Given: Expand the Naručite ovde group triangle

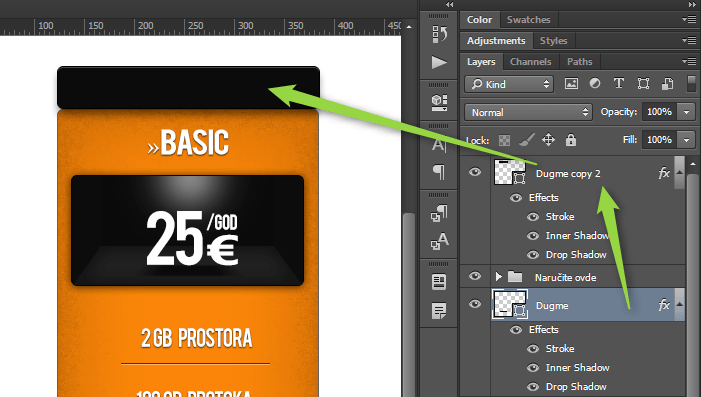Looking at the screenshot, I should coord(498,277).
